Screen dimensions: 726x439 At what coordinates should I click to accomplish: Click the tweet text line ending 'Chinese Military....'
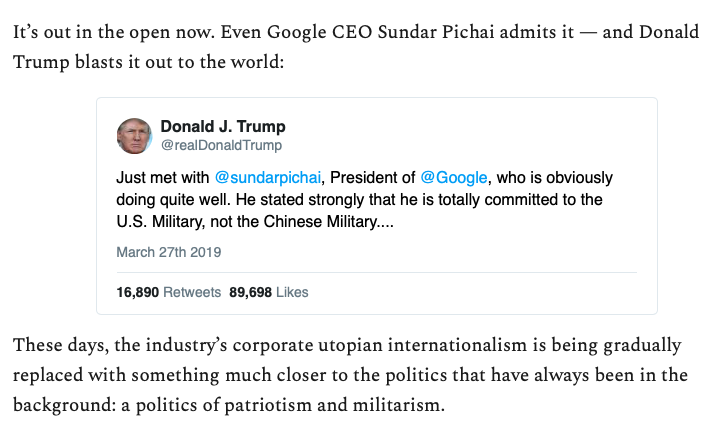(x=255, y=221)
